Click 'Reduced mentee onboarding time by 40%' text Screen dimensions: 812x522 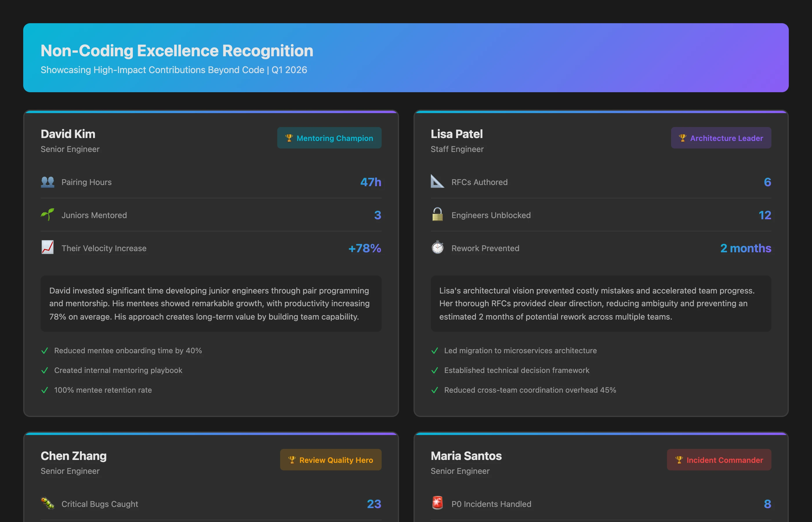click(x=128, y=351)
